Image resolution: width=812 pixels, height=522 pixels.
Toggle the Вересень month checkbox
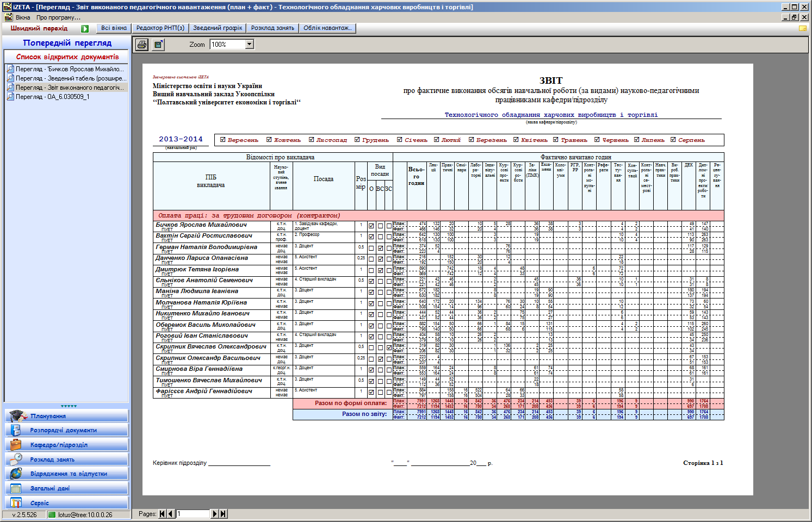coord(222,140)
